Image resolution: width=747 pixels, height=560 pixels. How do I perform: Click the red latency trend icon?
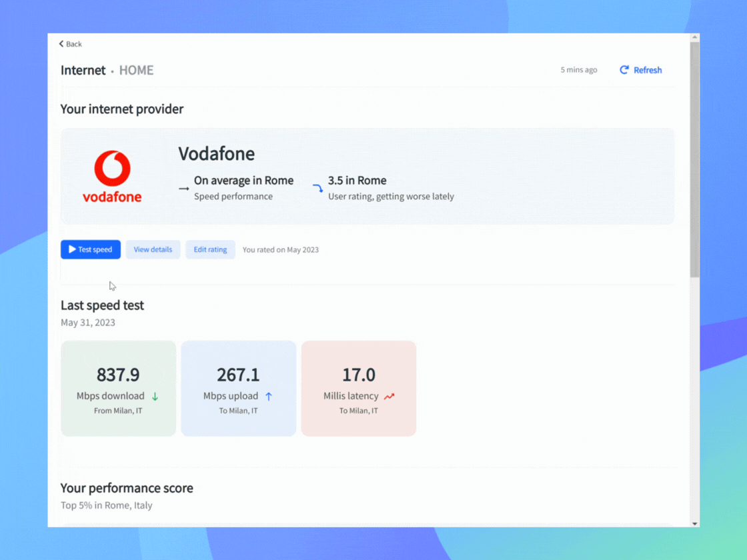(390, 396)
